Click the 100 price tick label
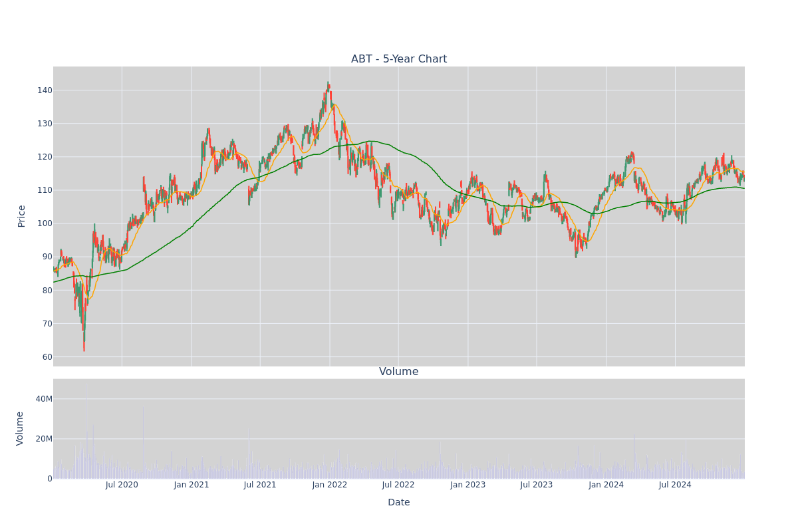This screenshot has height=532, width=798. (45, 223)
